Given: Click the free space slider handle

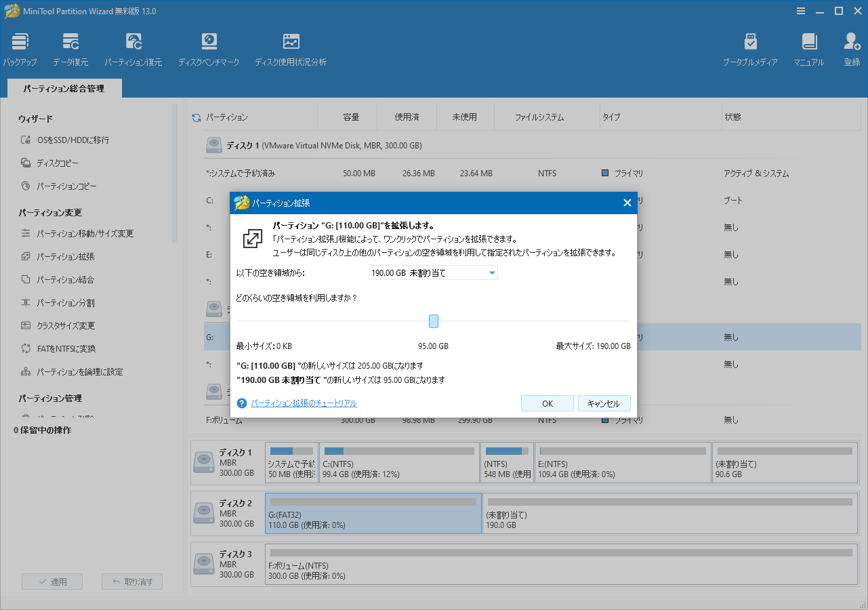Looking at the screenshot, I should 433,321.
